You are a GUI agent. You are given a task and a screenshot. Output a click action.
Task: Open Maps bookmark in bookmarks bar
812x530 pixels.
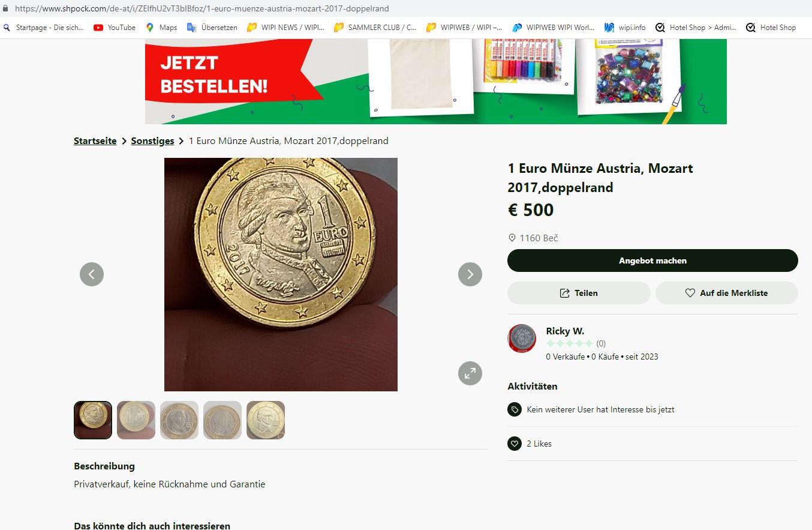[161, 27]
